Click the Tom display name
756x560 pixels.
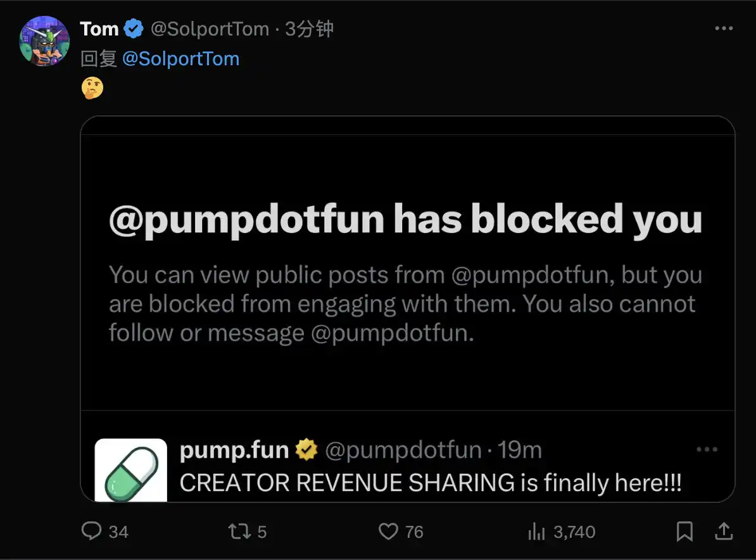click(x=99, y=29)
